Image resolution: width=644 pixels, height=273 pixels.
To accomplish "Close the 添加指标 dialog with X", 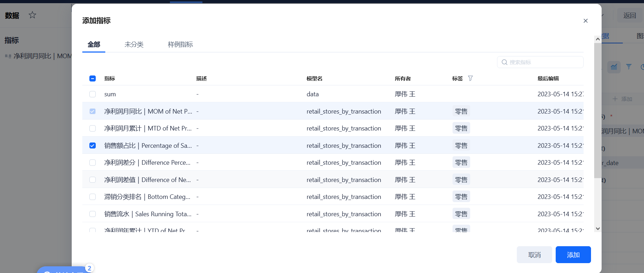I will pos(585,21).
